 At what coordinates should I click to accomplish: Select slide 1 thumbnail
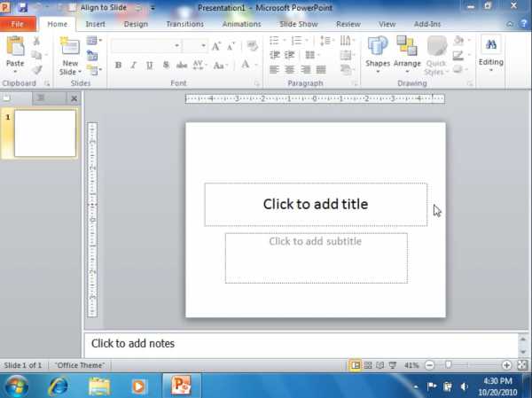click(x=45, y=133)
